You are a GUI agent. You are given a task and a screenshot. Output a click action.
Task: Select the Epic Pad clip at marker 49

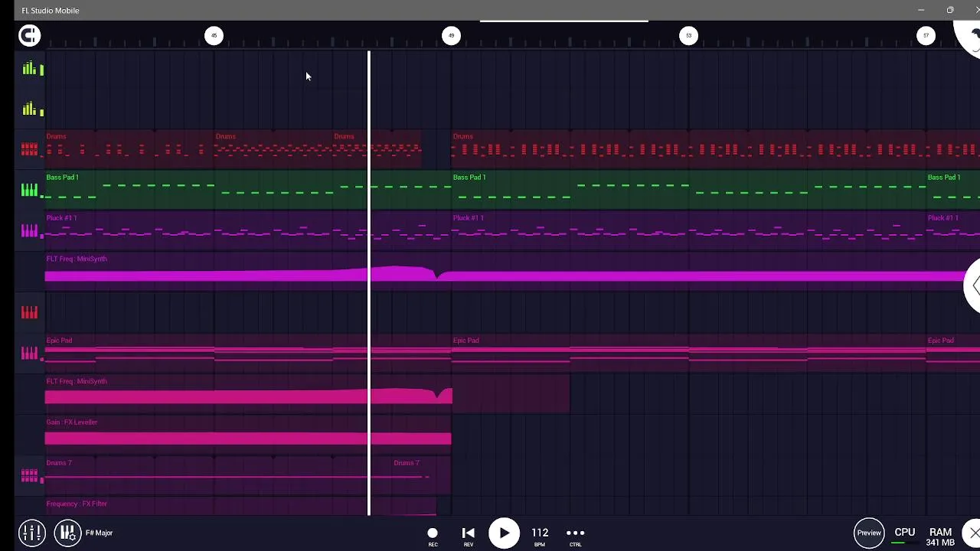pos(689,354)
